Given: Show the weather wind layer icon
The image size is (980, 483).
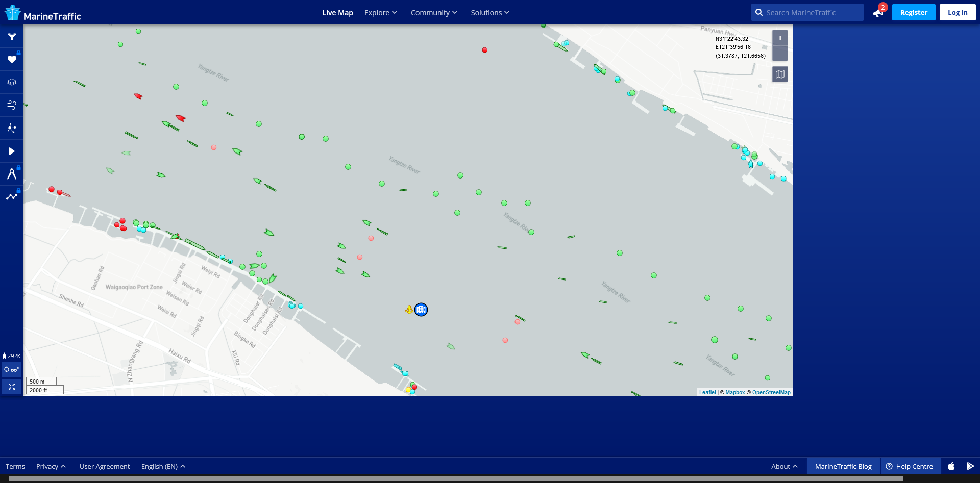Looking at the screenshot, I should (x=12, y=105).
